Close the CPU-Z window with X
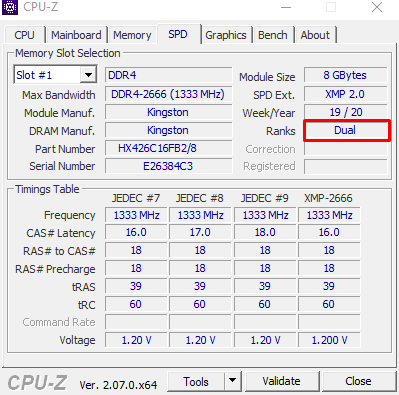This screenshot has width=399, height=395. (x=377, y=7)
